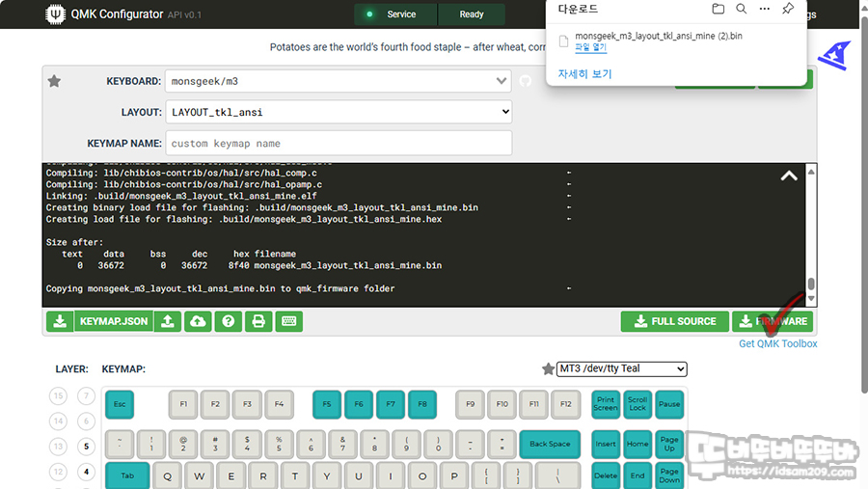This screenshot has height=489, width=868.
Task: Open downloads folder icon in the popup
Action: pyautogui.click(x=718, y=9)
